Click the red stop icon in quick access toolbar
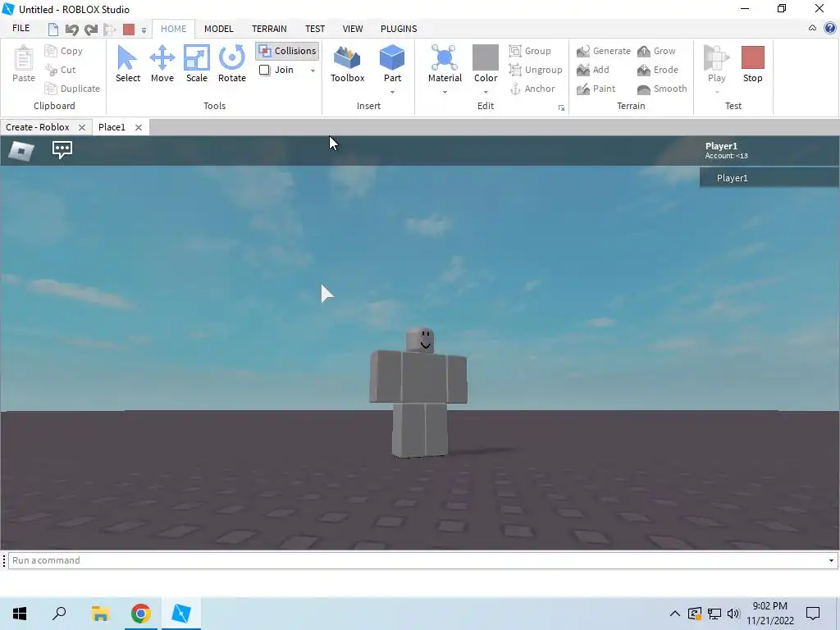Viewport: 840px width, 630px height. (129, 29)
